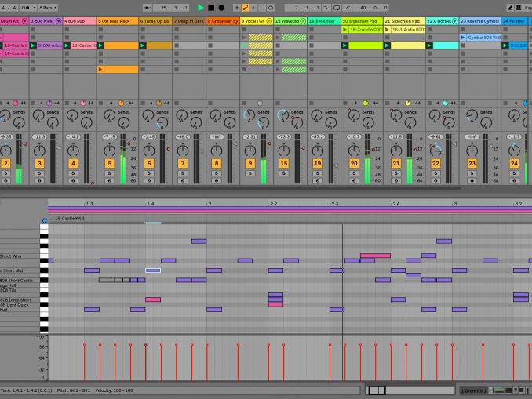Image resolution: width=532 pixels, height=399 pixels.
Task: Click the Stop button in transport
Action: [211, 7]
